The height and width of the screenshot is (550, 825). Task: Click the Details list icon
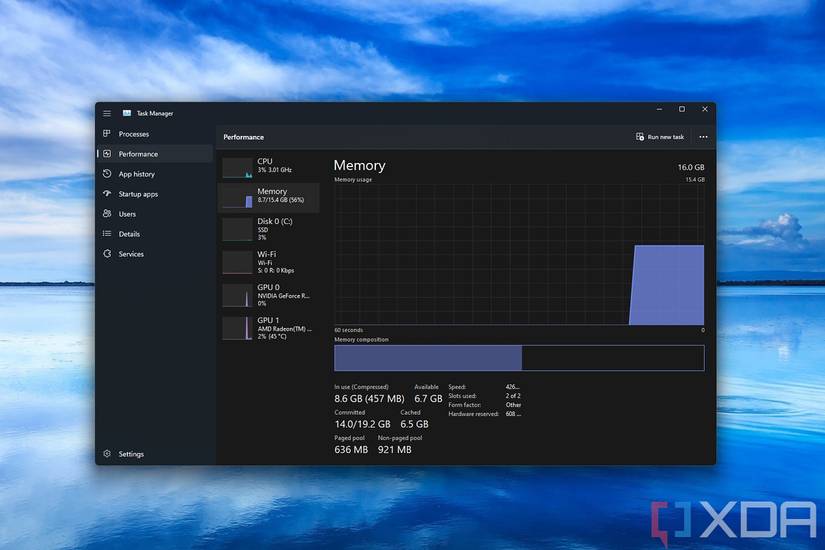pyautogui.click(x=107, y=234)
